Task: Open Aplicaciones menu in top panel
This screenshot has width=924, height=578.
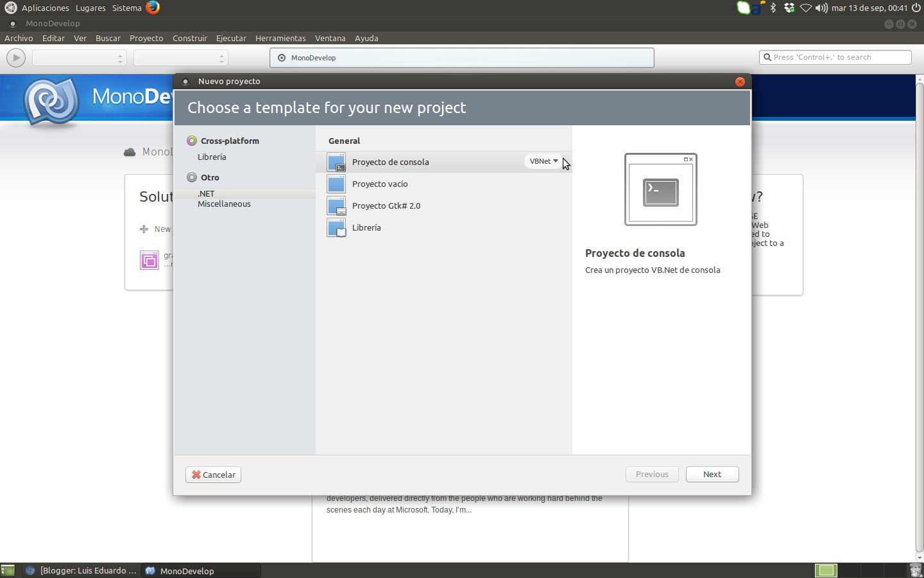Action: click(x=45, y=8)
